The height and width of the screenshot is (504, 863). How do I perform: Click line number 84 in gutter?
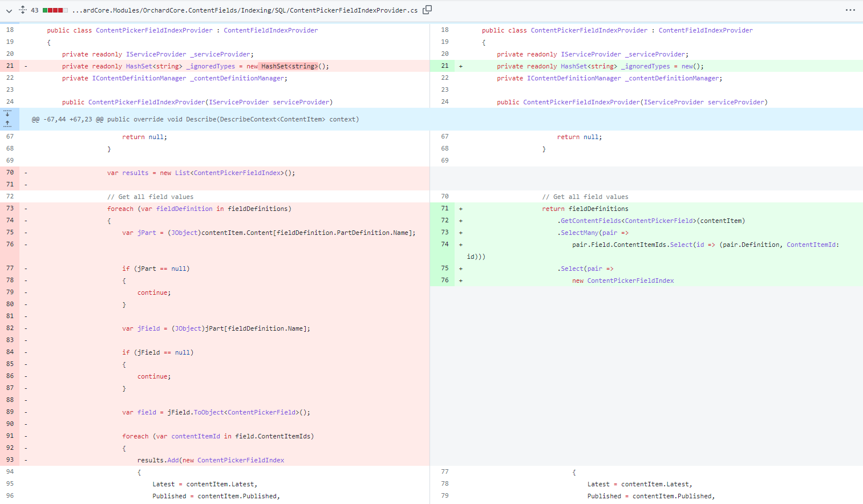(10, 352)
